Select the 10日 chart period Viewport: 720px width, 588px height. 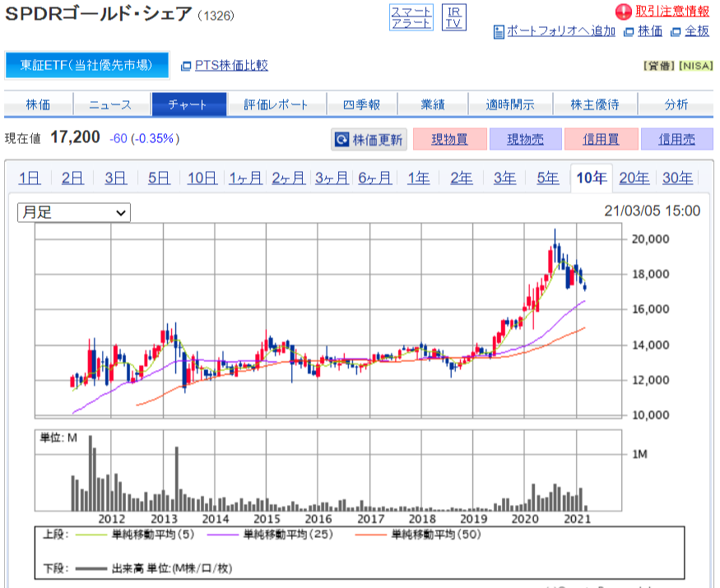(202, 178)
